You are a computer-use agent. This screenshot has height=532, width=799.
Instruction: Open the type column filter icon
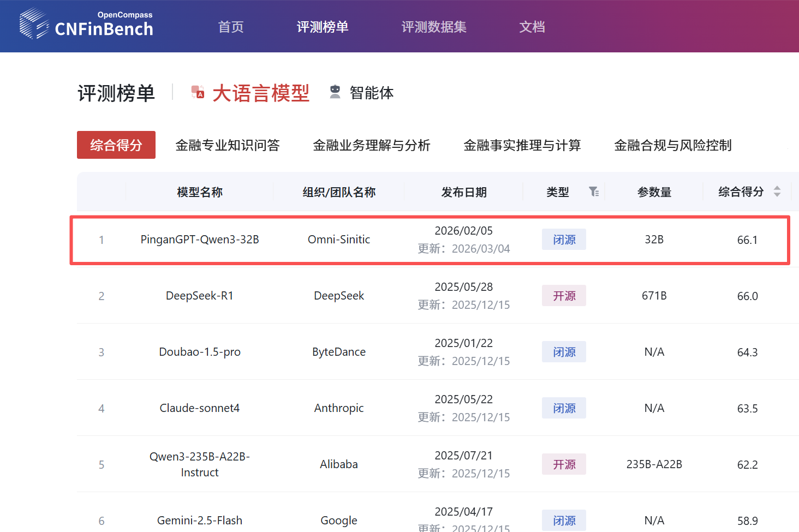(594, 192)
